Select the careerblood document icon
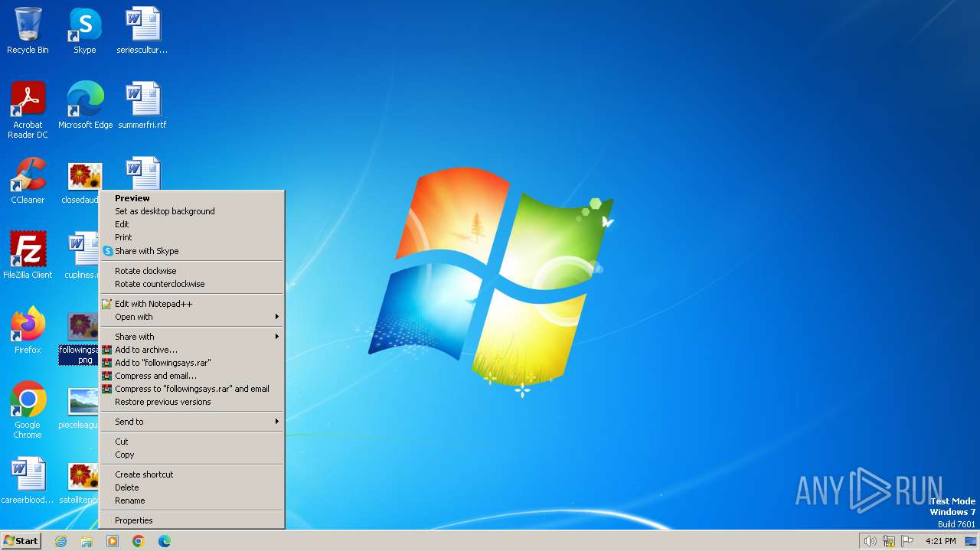This screenshot has height=551, width=980. click(x=28, y=481)
